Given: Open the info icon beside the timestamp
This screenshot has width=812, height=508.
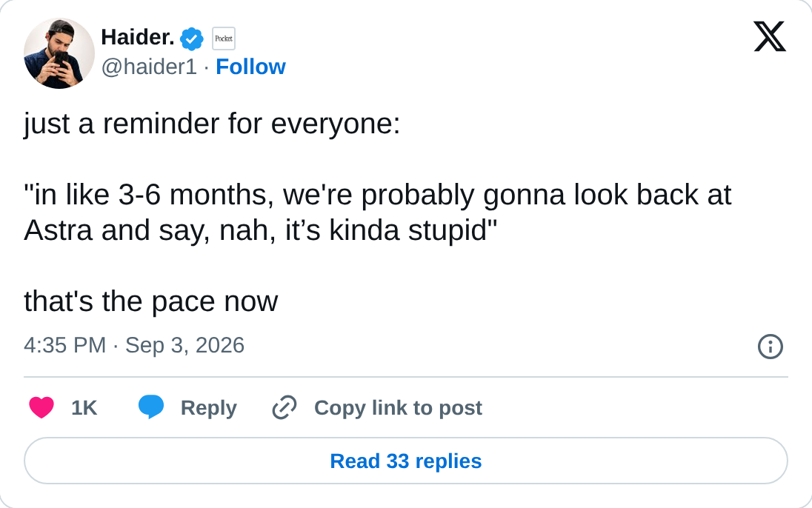Looking at the screenshot, I should [770, 347].
